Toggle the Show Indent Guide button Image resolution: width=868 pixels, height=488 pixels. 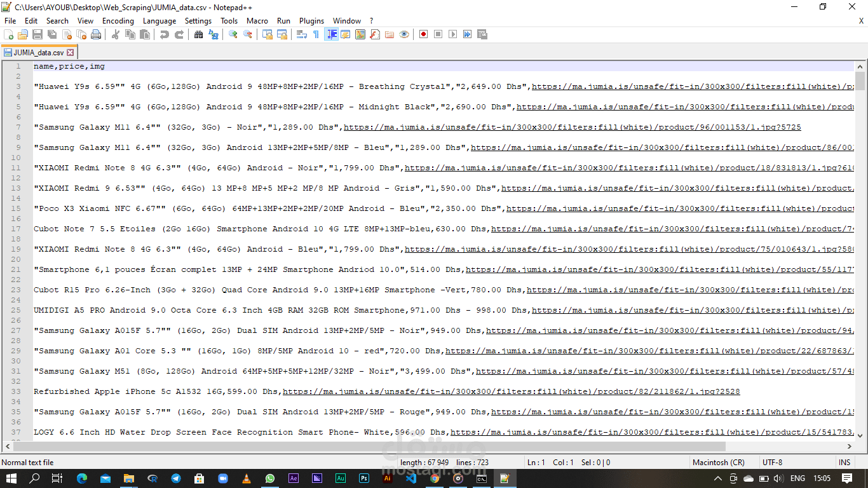[331, 34]
